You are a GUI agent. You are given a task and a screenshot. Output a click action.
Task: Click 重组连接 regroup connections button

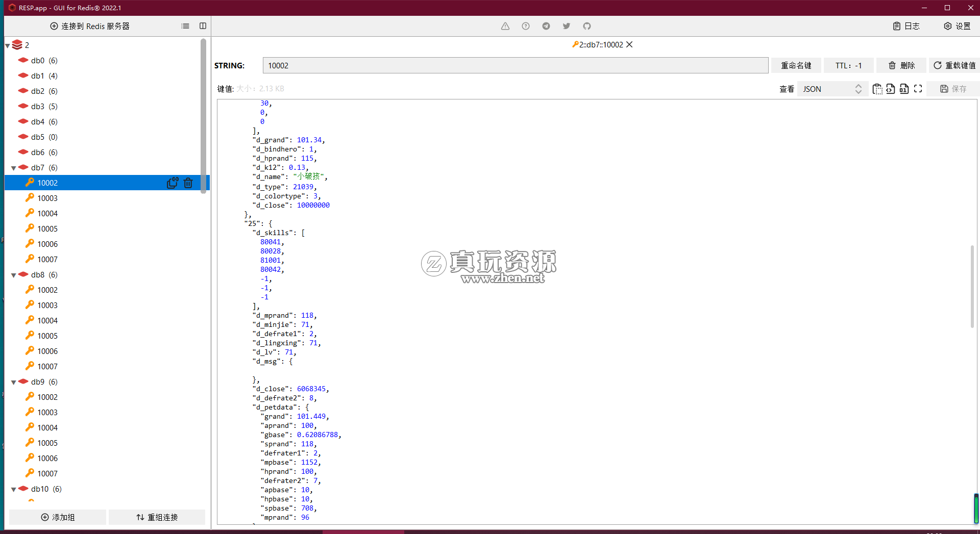tap(157, 517)
